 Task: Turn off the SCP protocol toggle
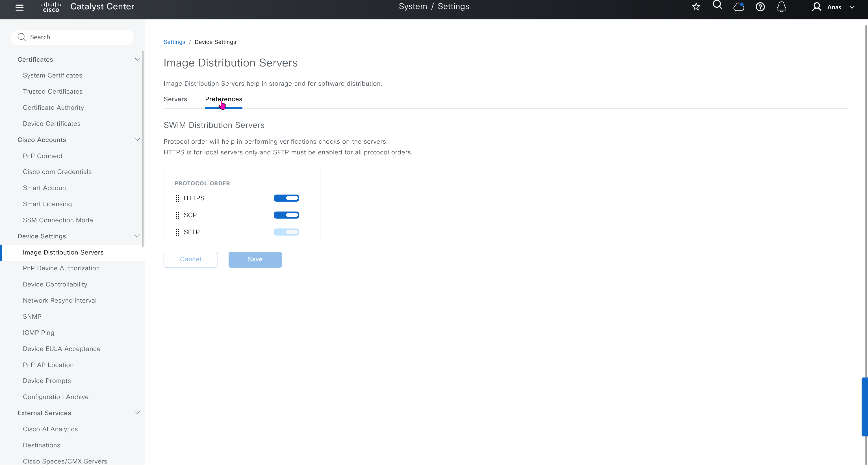[286, 215]
